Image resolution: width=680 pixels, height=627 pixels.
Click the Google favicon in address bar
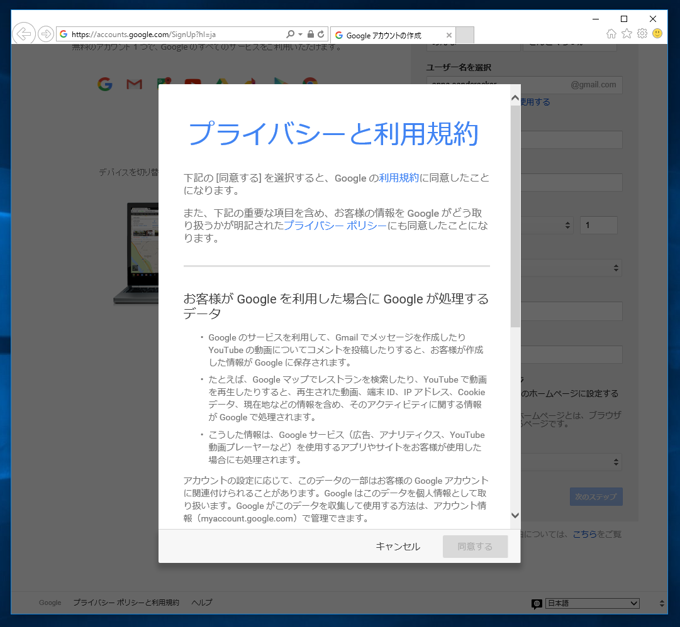click(x=63, y=34)
